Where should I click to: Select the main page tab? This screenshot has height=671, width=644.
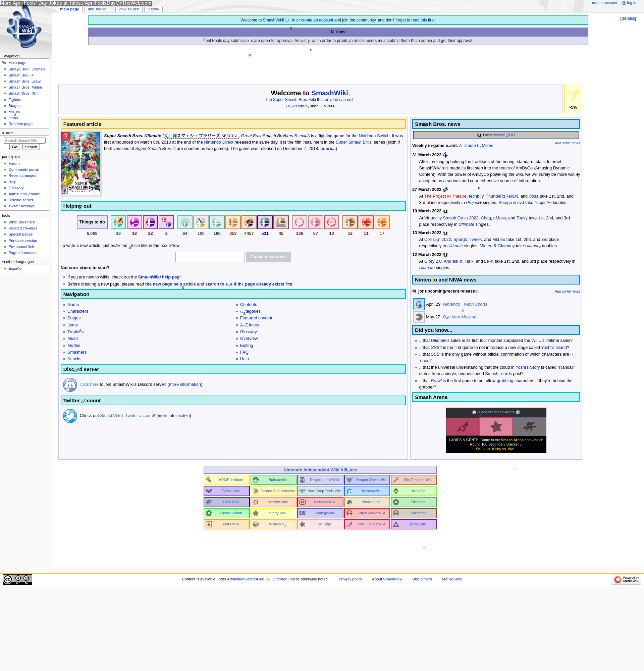[x=69, y=9]
